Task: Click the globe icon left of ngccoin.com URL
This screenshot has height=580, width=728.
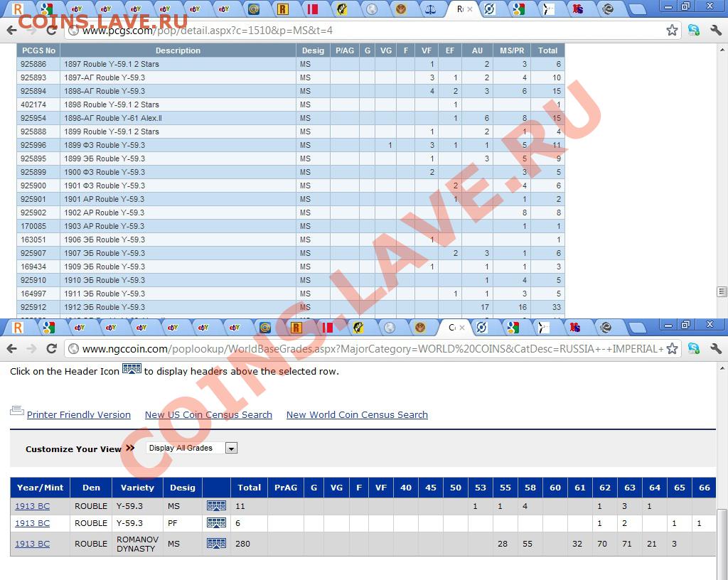Action: (x=73, y=349)
